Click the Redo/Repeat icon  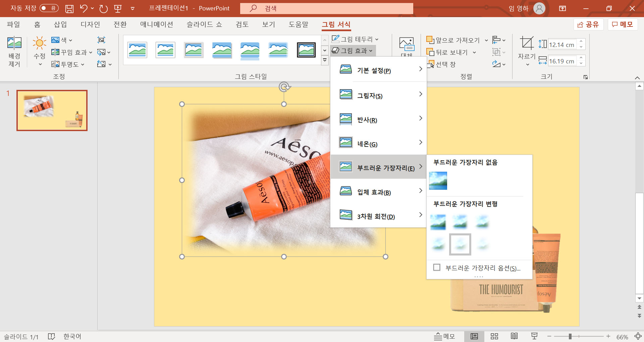pos(103,8)
